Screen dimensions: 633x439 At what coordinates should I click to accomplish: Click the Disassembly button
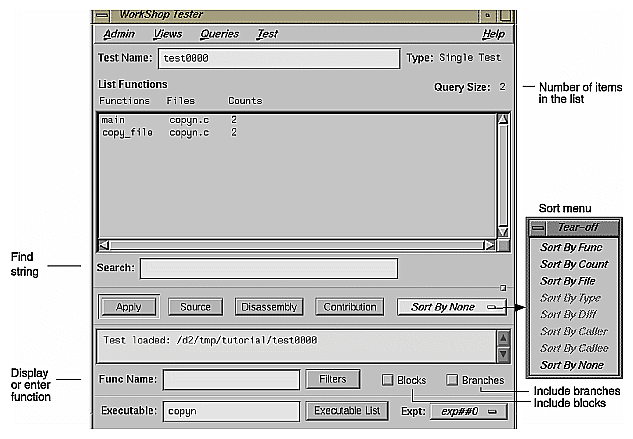pos(269,307)
